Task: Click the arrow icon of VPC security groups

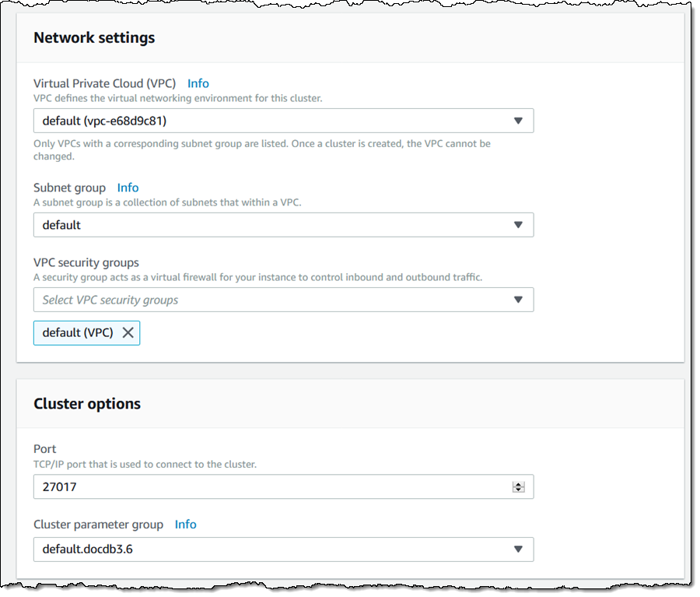Action: pos(518,300)
